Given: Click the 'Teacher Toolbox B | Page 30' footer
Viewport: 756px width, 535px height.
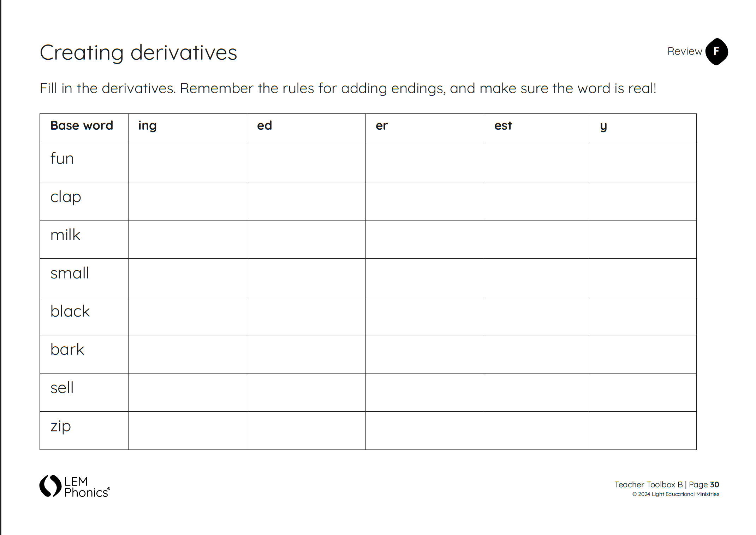Looking at the screenshot, I should pyautogui.click(x=667, y=484).
